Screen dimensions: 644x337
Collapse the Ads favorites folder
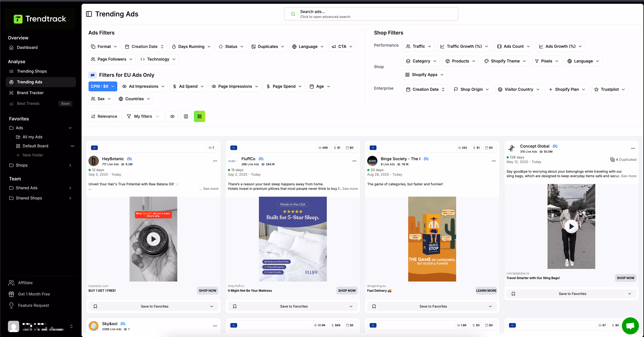[70, 128]
